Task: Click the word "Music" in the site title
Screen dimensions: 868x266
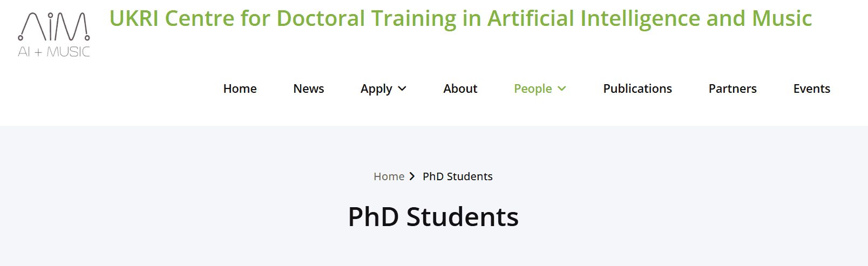Action: click(782, 18)
